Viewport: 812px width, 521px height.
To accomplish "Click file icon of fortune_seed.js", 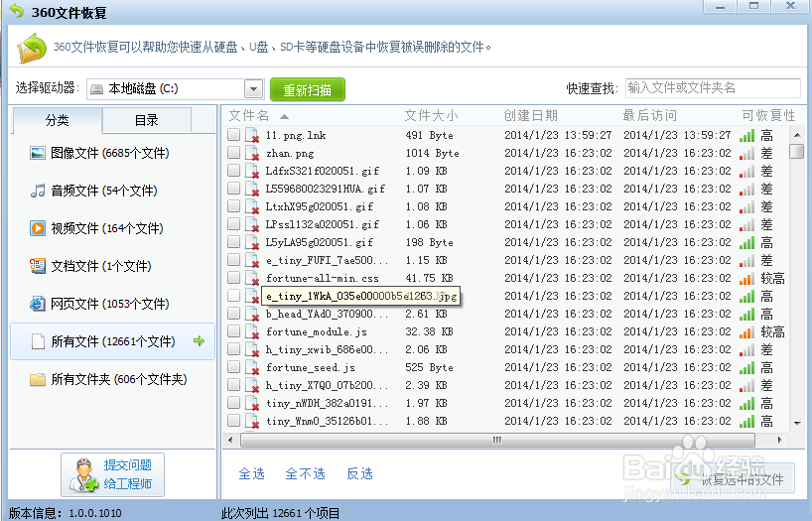I will 252,367.
